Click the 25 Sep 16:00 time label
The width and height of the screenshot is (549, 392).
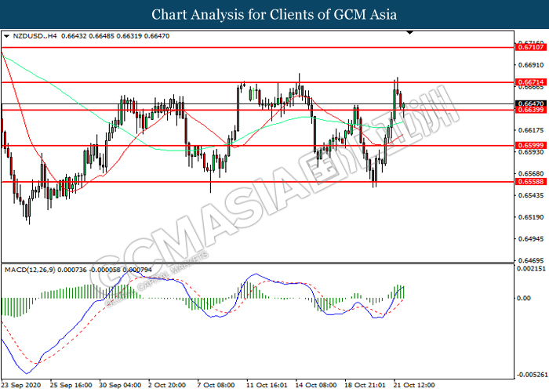71,386
